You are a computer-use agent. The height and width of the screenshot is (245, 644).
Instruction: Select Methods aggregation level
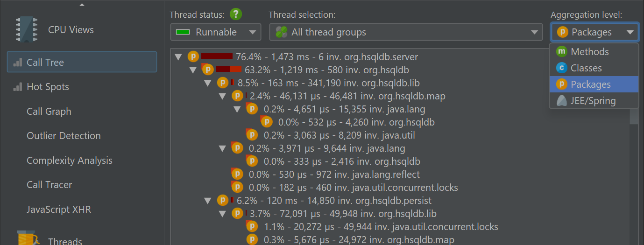594,52
